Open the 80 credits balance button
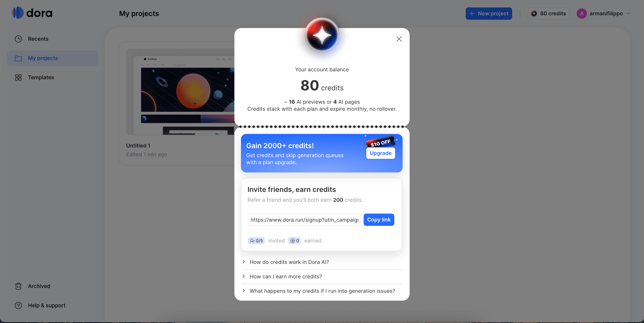Screen dimensions: 644x323 [548, 14]
